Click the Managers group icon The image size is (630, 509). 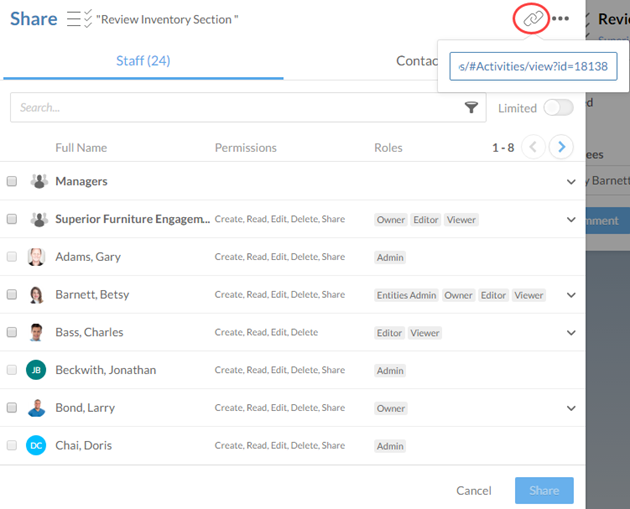[x=38, y=182]
